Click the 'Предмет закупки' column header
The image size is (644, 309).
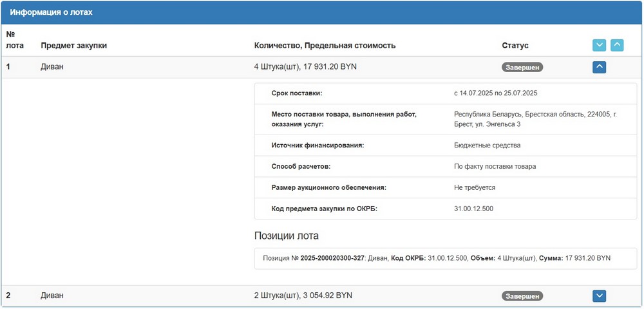pos(73,46)
